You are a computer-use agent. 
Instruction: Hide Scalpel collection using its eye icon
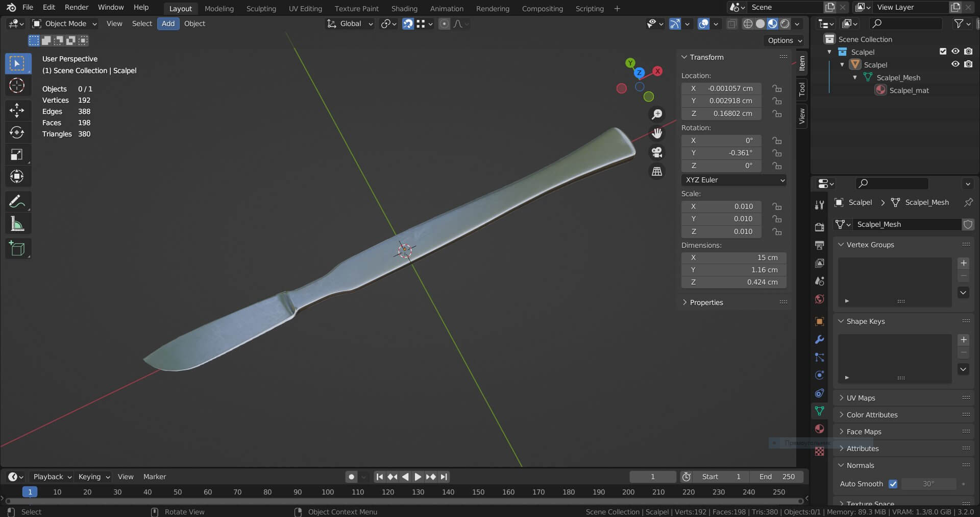pyautogui.click(x=955, y=52)
